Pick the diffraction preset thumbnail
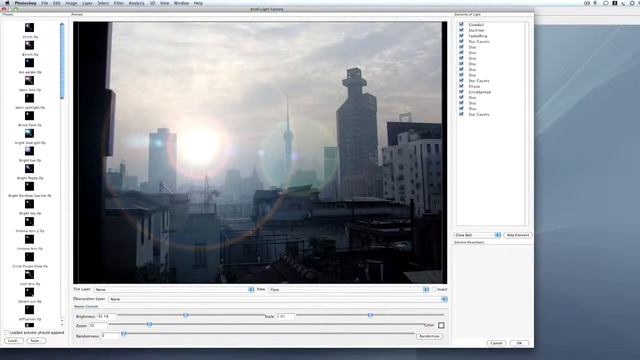 (29, 309)
